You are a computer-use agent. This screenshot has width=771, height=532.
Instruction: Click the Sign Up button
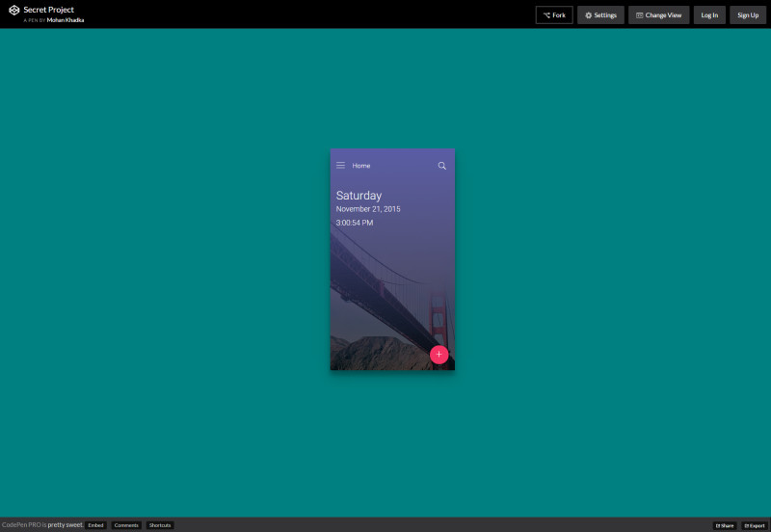pyautogui.click(x=748, y=15)
